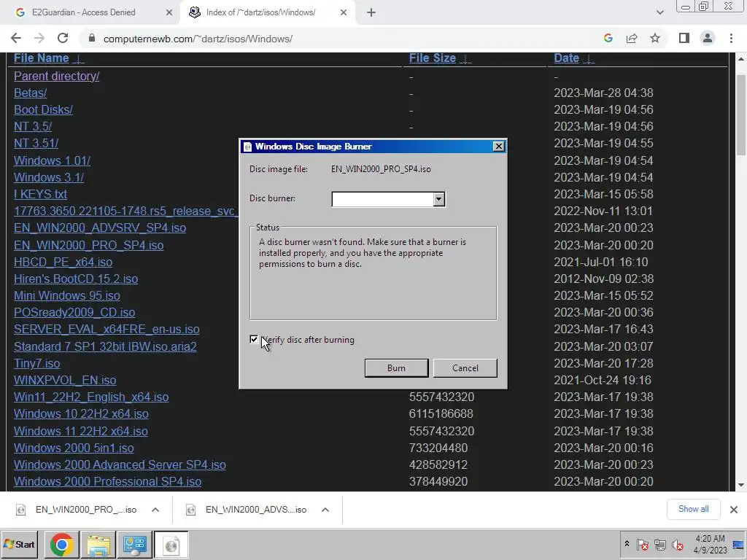Screen dimensions: 747x560
Task: Download WINXPVOL_EN.iso
Action: (x=65, y=381)
